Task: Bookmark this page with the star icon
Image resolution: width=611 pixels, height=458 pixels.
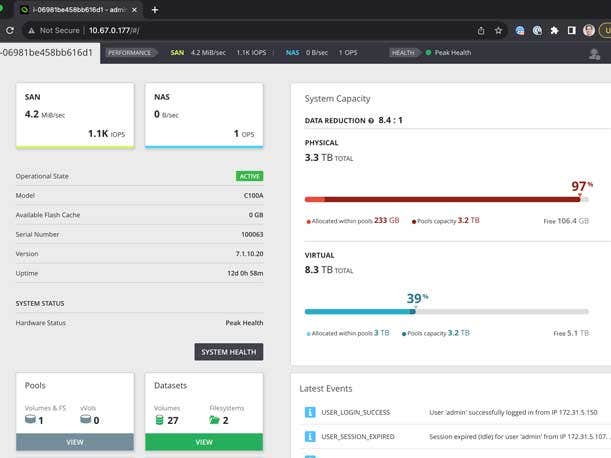Action: point(498,30)
